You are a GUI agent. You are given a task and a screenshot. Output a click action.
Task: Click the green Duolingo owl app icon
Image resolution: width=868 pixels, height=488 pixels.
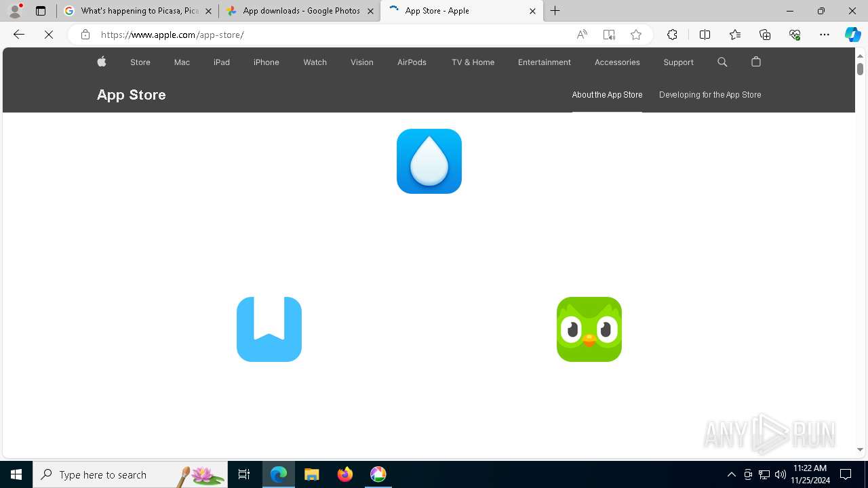589,329
